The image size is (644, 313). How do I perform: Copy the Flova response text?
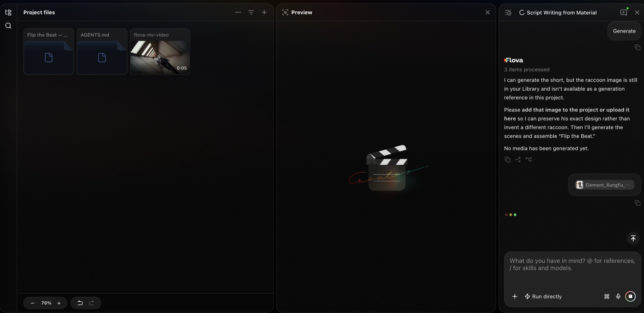[508, 159]
